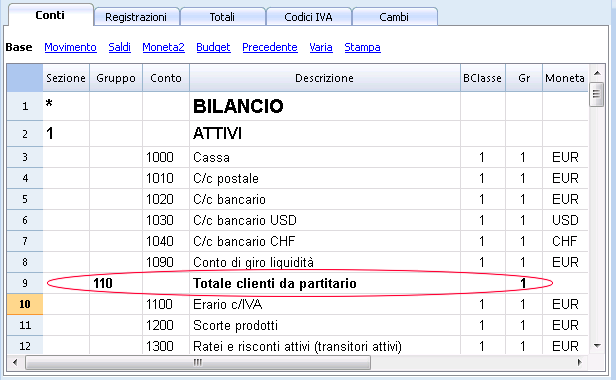The image size is (616, 380).
Task: Select the Totale clienti da partitario cell
Action: coord(324,283)
